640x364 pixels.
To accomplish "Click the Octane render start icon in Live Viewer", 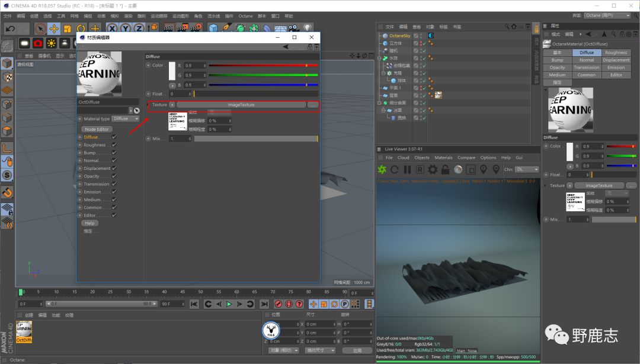I will coord(382,170).
